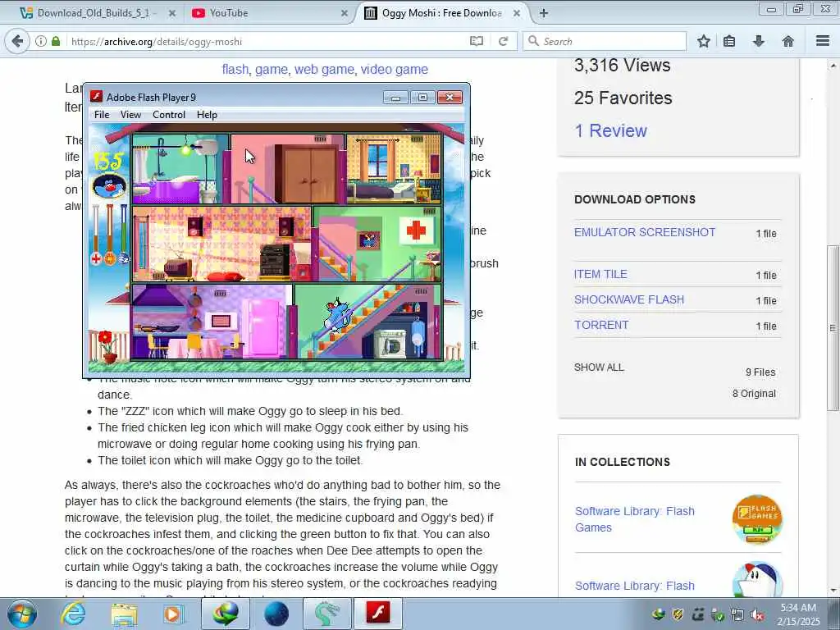Close the YouTube tab

345,13
